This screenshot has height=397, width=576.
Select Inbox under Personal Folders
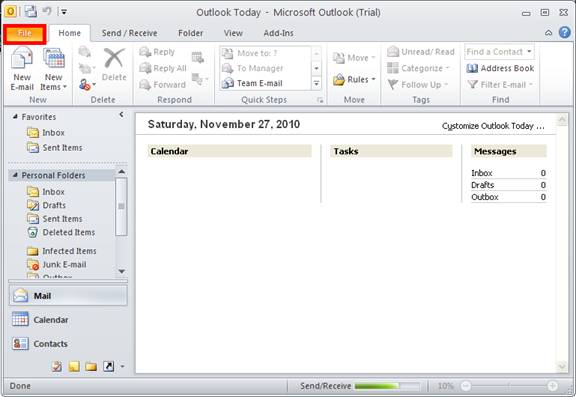[46, 192]
